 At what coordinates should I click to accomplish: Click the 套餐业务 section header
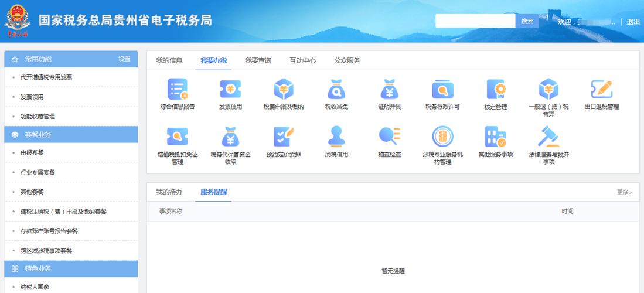pyautogui.click(x=71, y=134)
